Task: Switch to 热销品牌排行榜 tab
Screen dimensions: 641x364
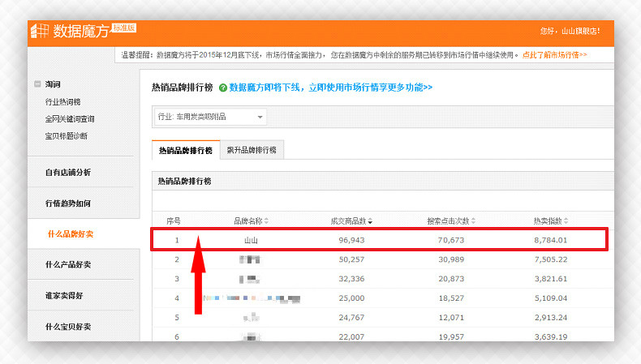Action: click(186, 150)
